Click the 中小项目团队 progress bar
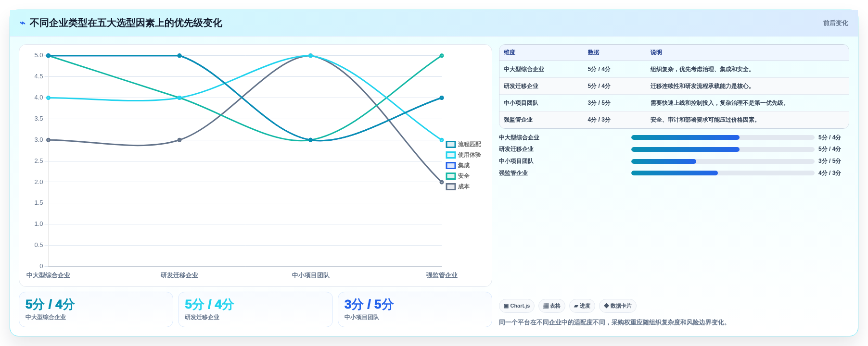The width and height of the screenshot is (868, 346). (x=723, y=161)
